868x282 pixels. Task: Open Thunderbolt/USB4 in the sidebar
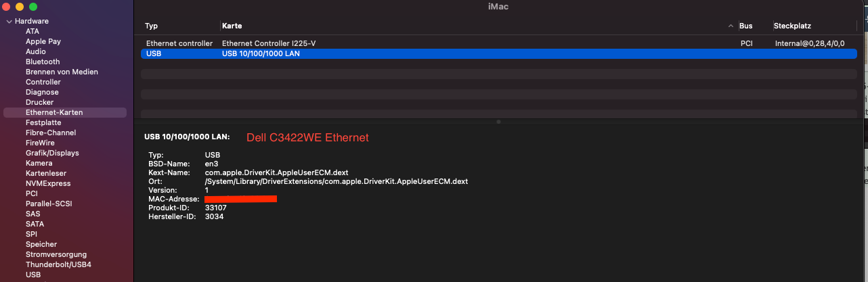pos(58,264)
